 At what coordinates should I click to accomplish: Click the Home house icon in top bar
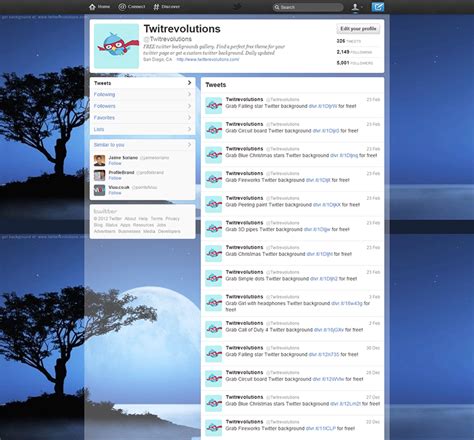(x=92, y=7)
